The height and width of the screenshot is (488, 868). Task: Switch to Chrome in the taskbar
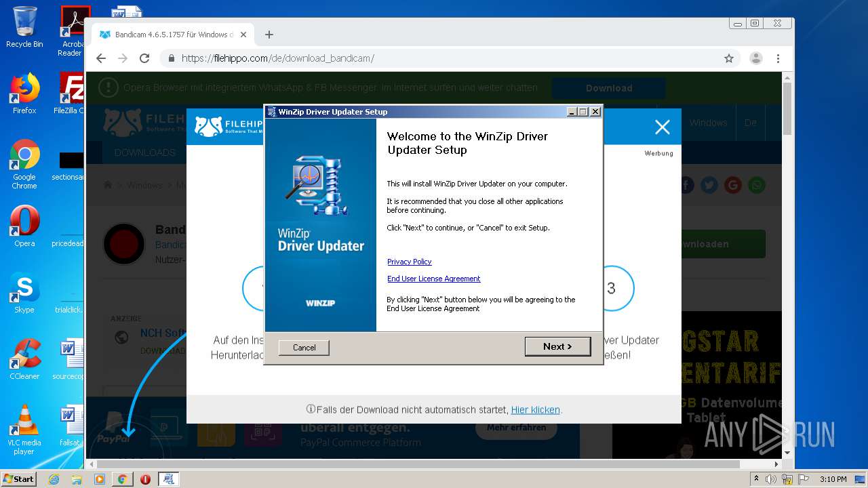[122, 479]
